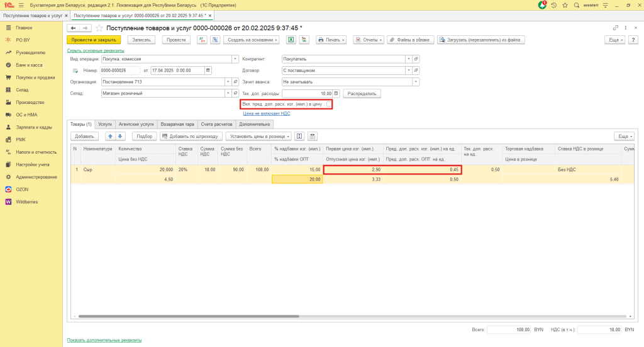
Task: Go back with the left arrow
Action: (73, 28)
